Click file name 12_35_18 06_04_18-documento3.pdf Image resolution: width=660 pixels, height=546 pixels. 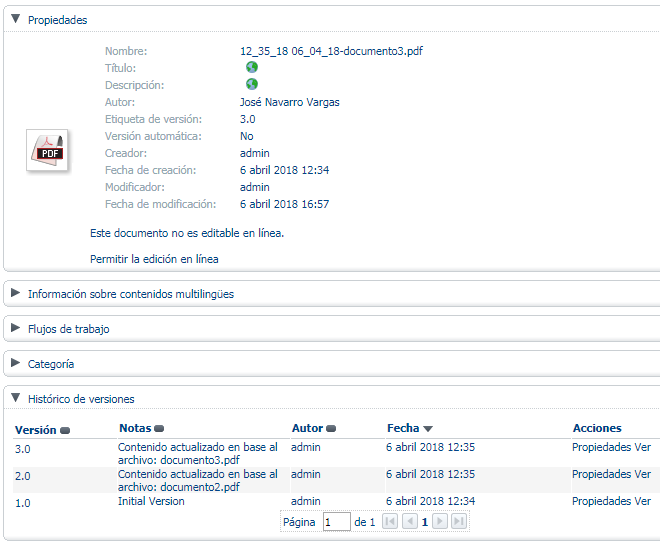[x=331, y=51]
